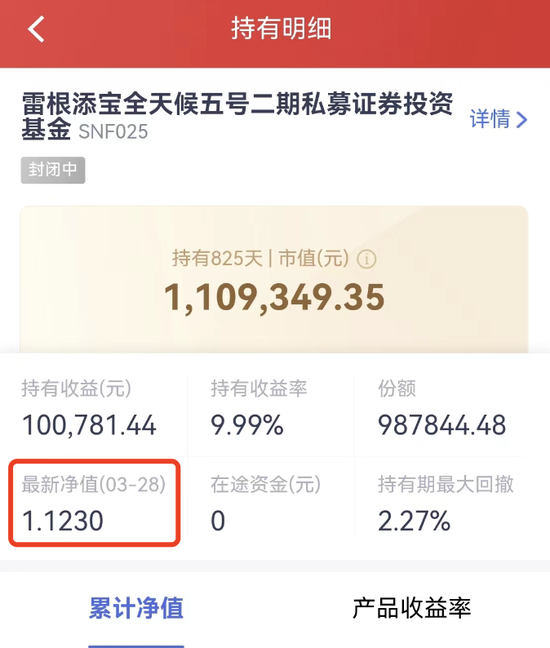Tap the 持有825天 holding days label
This screenshot has width=550, height=648.
(217, 259)
